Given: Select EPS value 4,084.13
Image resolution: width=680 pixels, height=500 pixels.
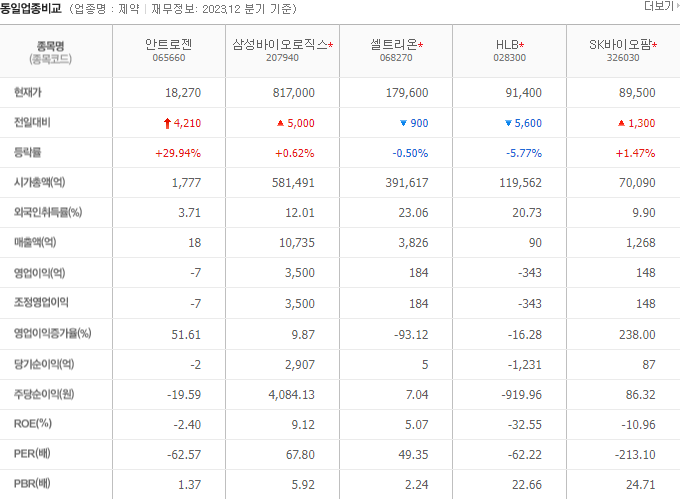Looking at the screenshot, I should pyautogui.click(x=292, y=395).
